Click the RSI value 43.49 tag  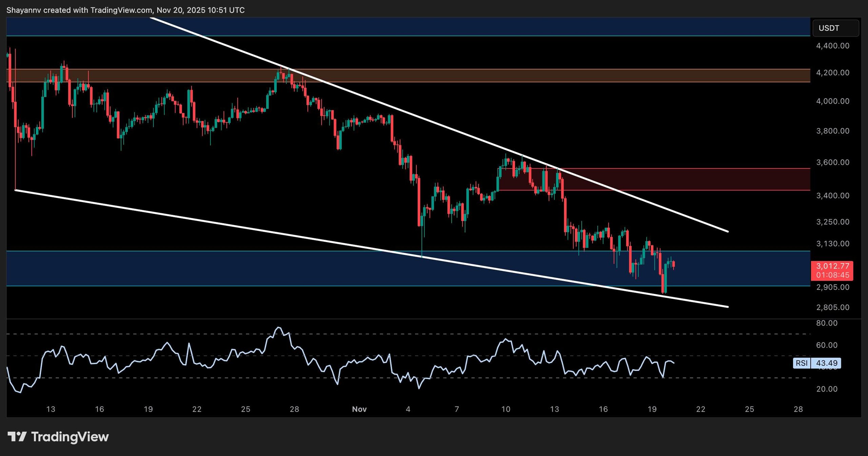click(826, 363)
